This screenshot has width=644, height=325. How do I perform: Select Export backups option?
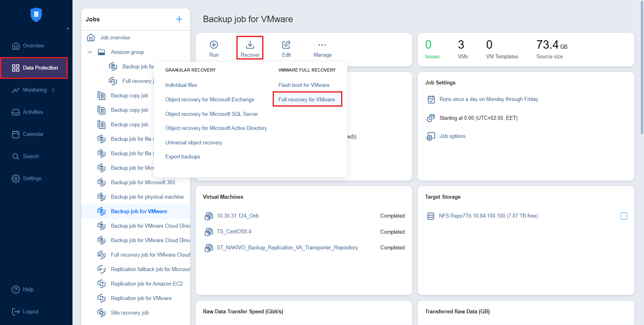[x=182, y=157]
